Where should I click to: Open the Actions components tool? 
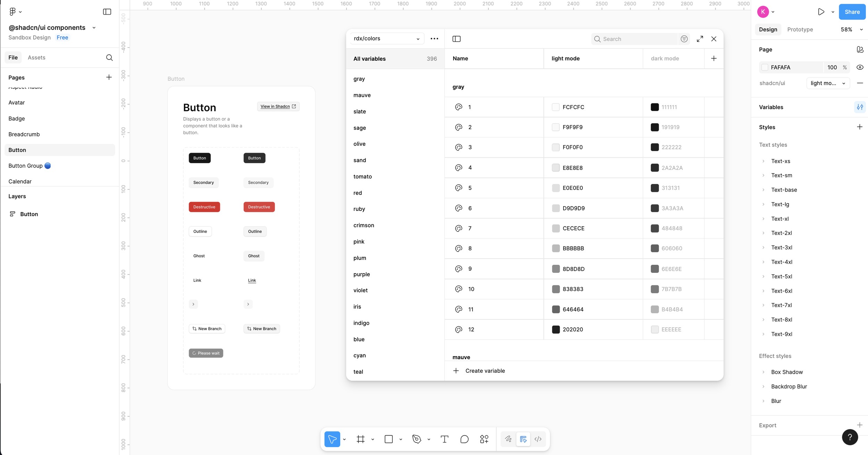(484, 439)
